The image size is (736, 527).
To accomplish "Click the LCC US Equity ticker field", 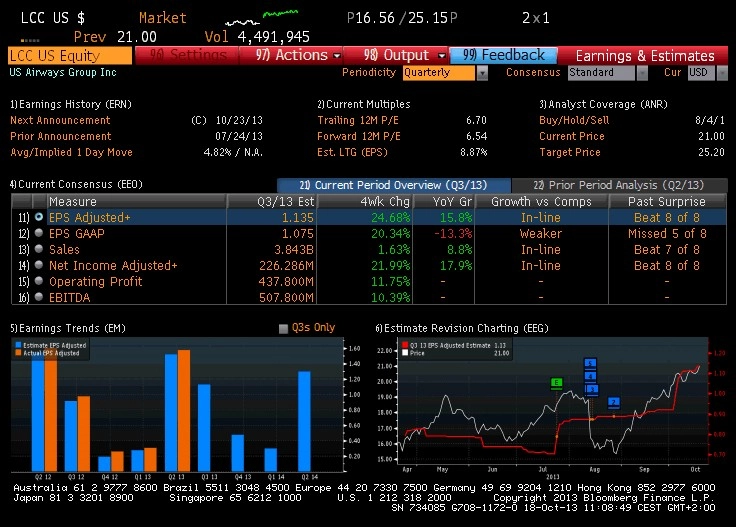I will click(x=70, y=55).
